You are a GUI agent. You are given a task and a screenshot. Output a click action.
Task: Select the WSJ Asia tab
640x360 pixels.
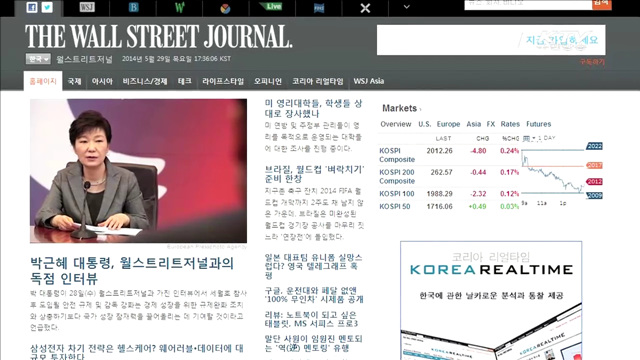(x=369, y=81)
